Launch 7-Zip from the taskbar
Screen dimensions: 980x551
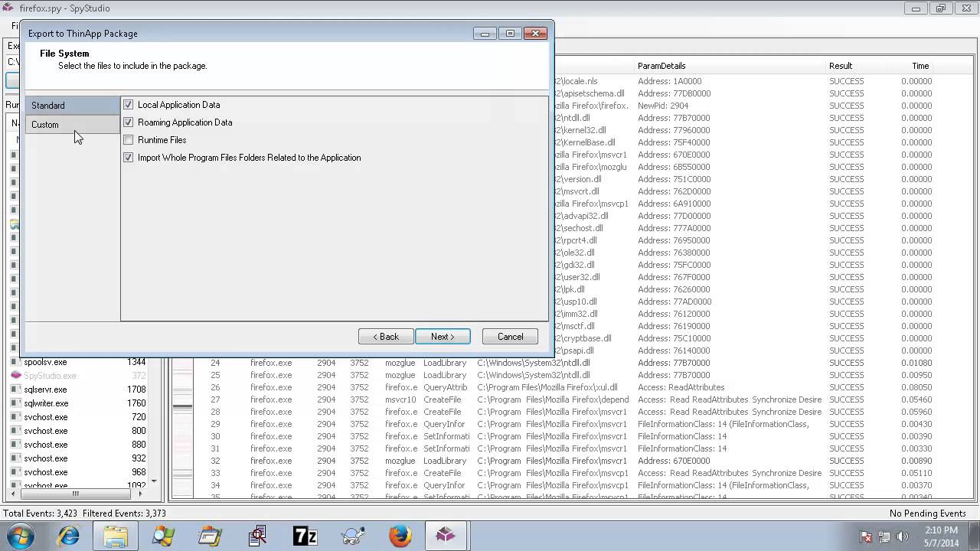(x=305, y=536)
